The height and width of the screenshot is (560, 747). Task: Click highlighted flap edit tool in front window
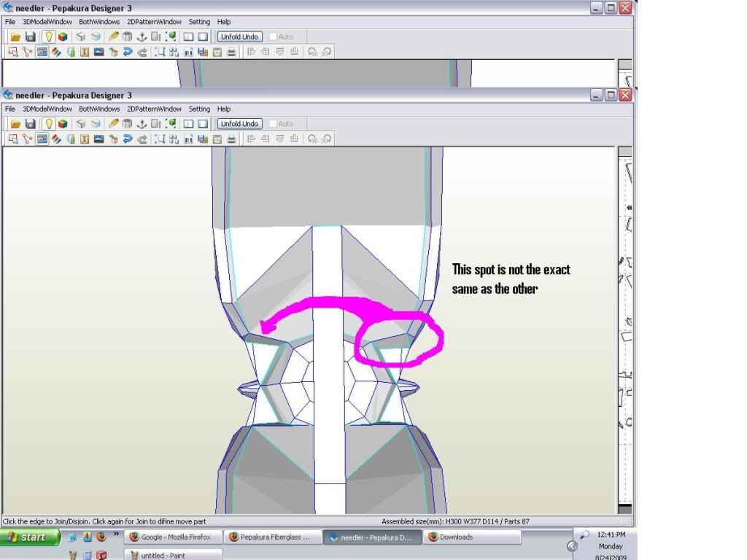[x=42, y=139]
